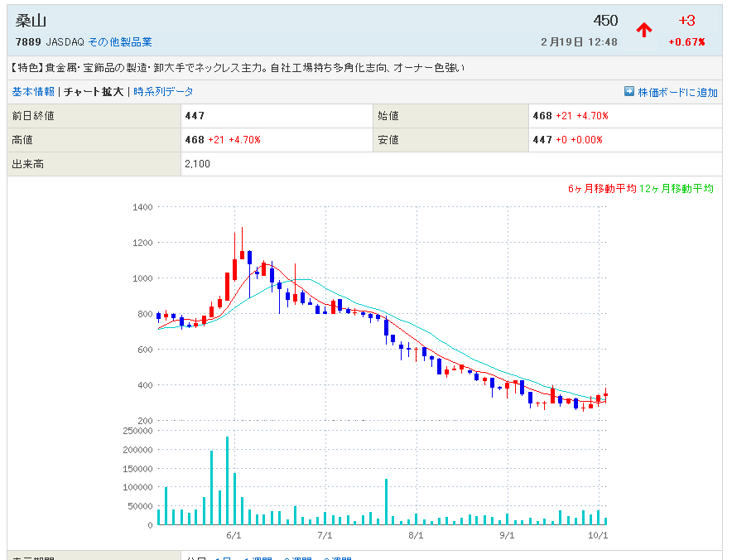Image resolution: width=732 pixels, height=560 pixels.
Task: Click the 12ヶ月移動平均 legend label
Action: [x=676, y=189]
